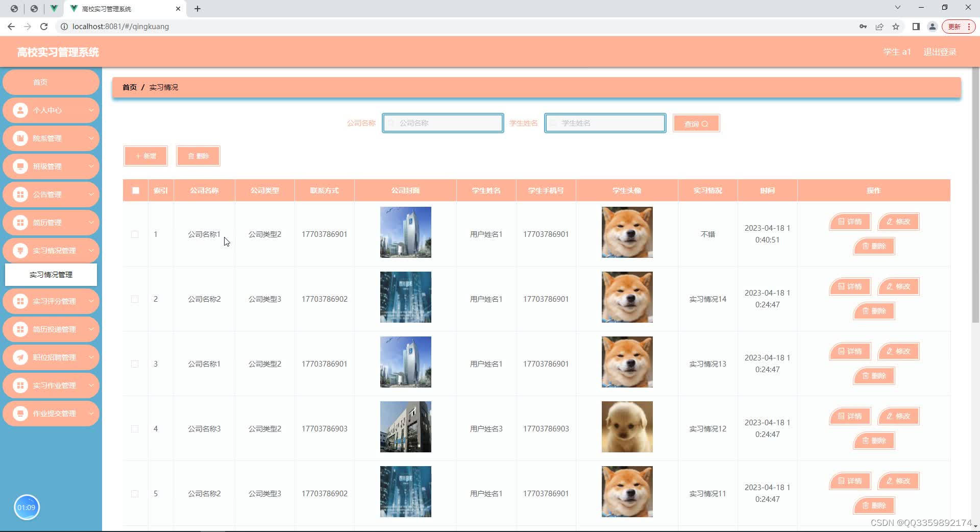The image size is (980, 532).
Task: Click the 班级管理 sidebar icon
Action: coord(20,166)
